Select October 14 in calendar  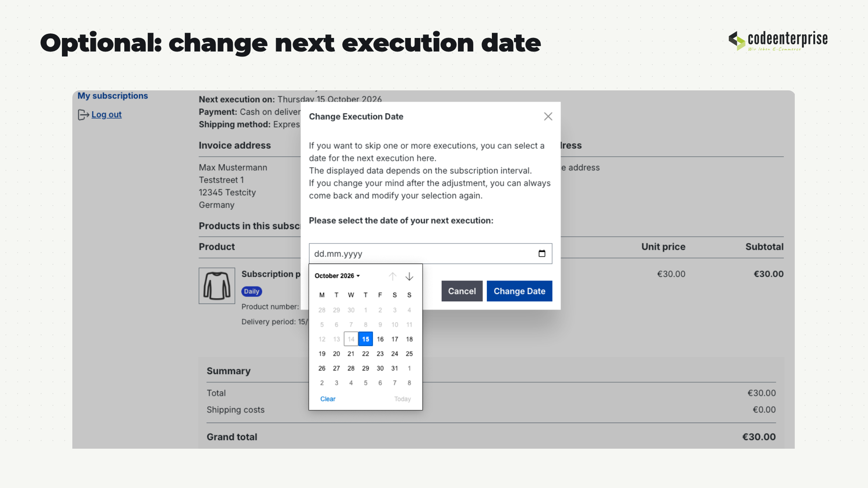pyautogui.click(x=351, y=339)
